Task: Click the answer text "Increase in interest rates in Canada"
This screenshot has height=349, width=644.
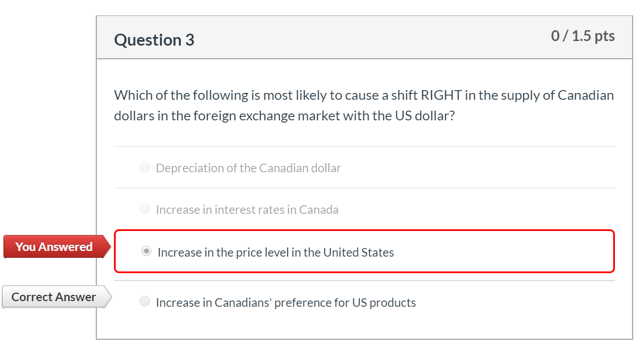Action: pyautogui.click(x=247, y=209)
